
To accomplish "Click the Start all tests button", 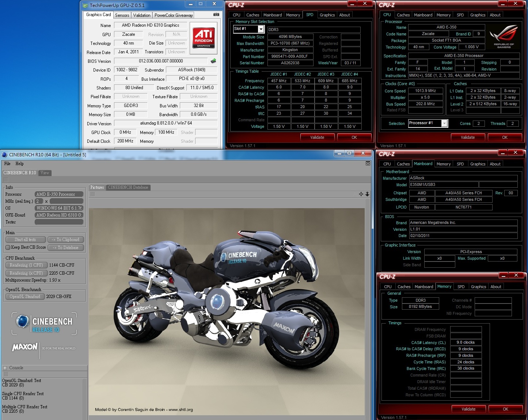I will [26, 240].
